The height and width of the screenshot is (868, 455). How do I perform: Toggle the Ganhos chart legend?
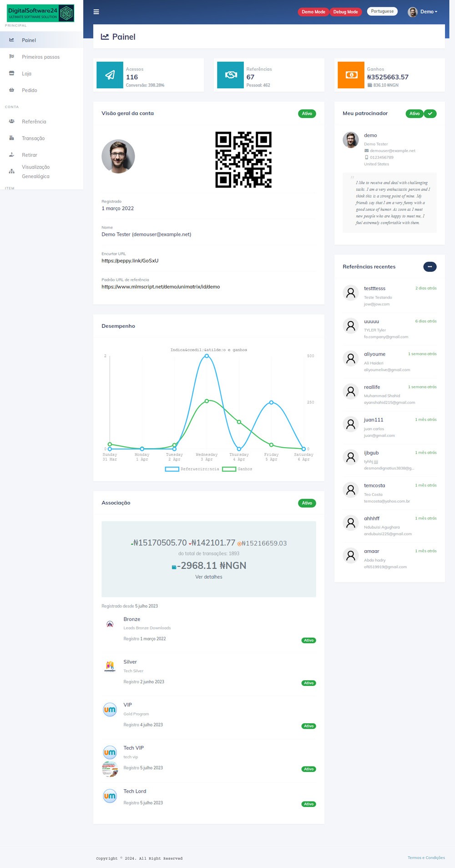237,469
